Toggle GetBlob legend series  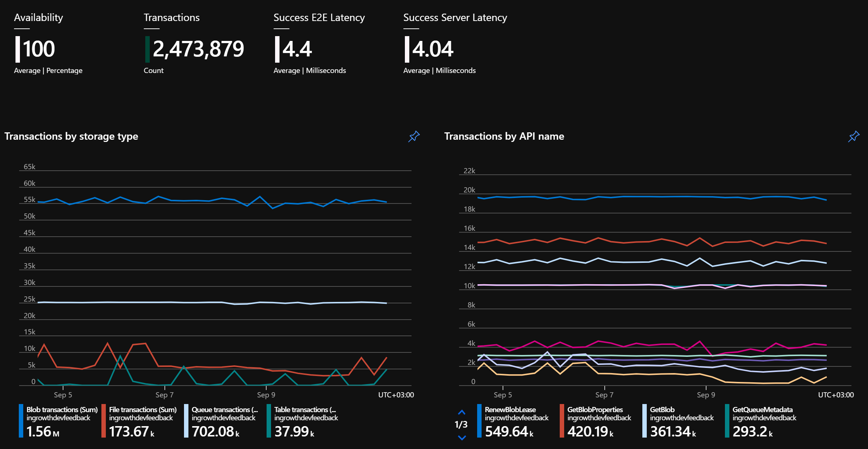point(678,421)
